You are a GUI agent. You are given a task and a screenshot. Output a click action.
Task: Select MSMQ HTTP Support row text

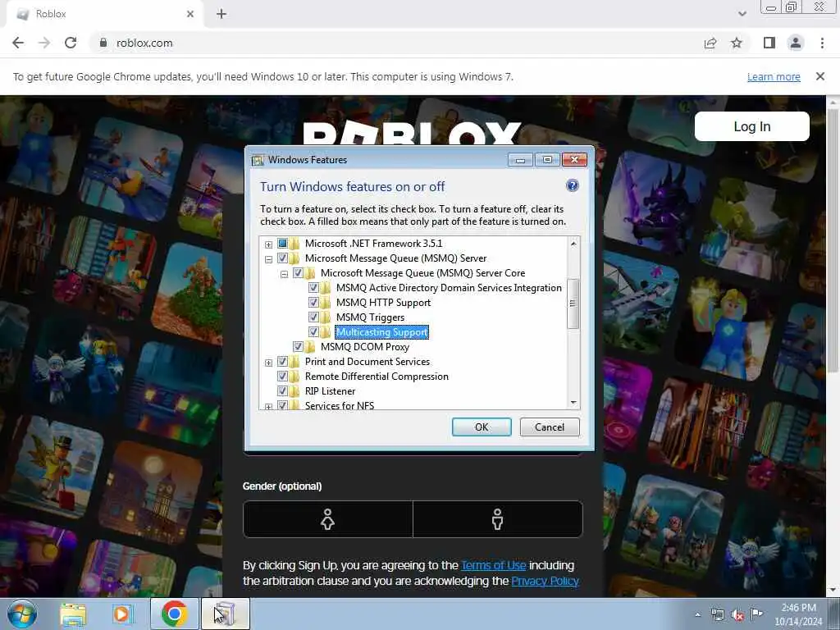[x=383, y=303]
